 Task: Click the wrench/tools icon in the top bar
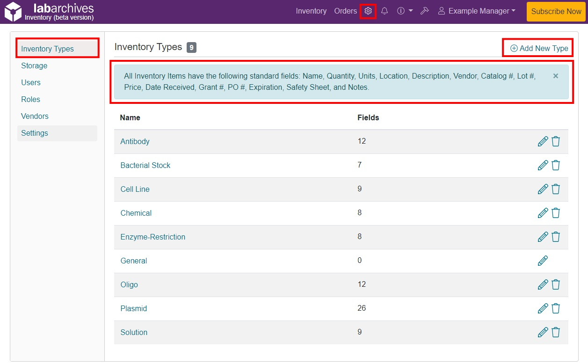point(425,11)
